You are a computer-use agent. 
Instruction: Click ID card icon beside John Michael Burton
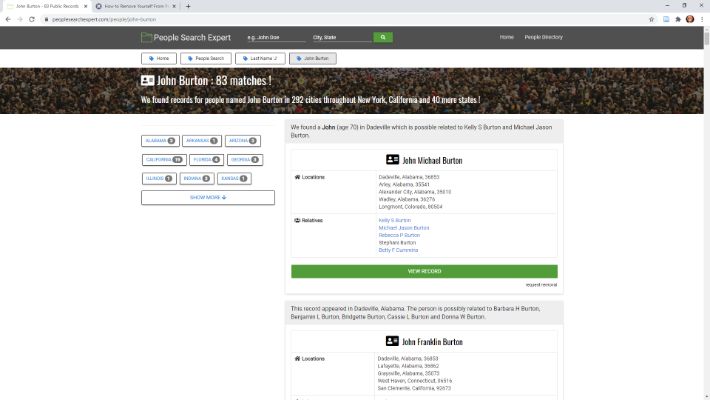click(392, 159)
